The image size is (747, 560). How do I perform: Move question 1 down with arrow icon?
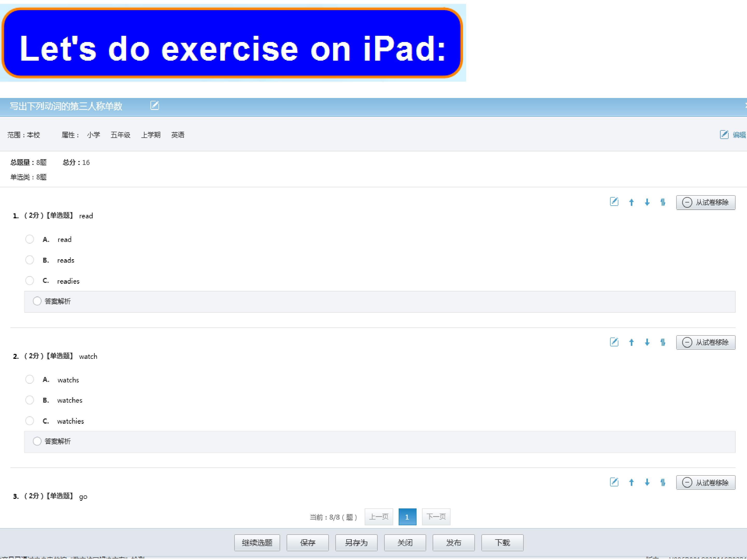(x=647, y=202)
